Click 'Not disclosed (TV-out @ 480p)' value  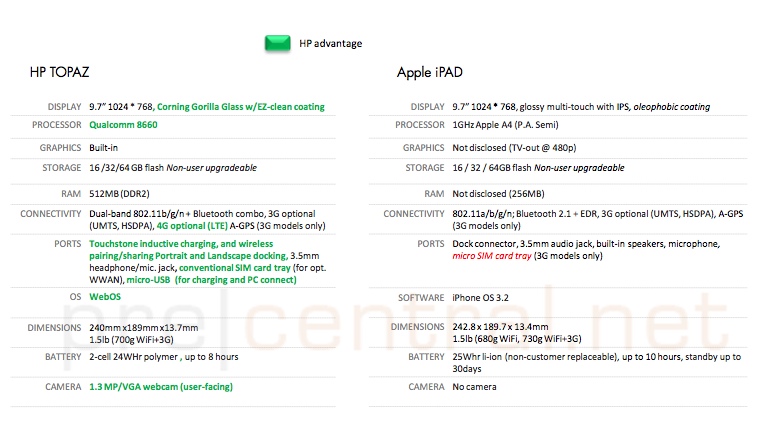point(514,148)
